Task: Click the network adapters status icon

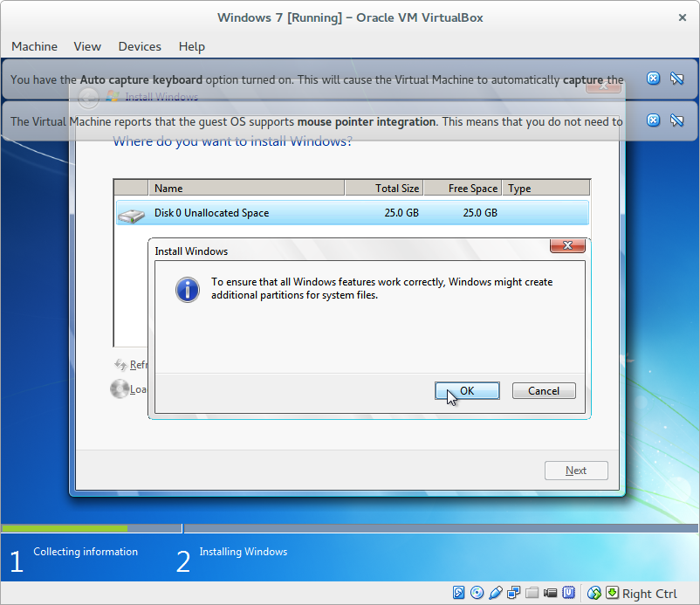Action: click(x=514, y=593)
